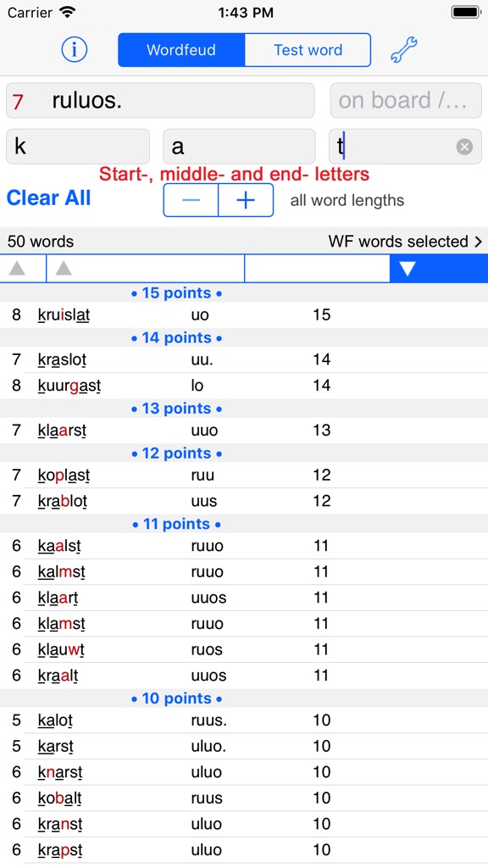Open the app info screen
488x868 pixels.
(74, 49)
